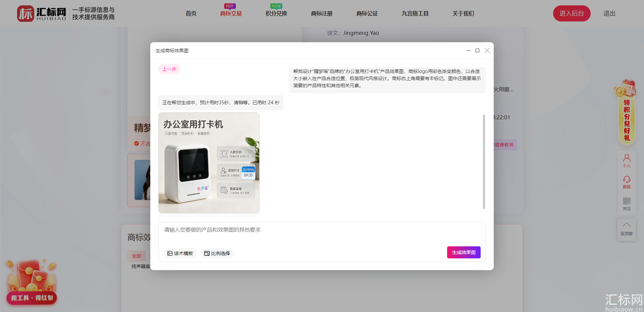Open the 九宫格工具 navigation item

tap(415, 13)
